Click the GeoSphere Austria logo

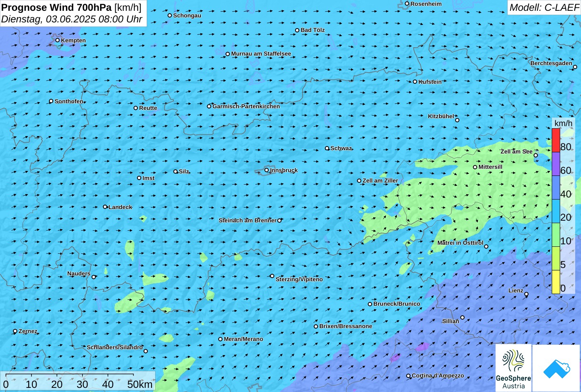[513, 368]
